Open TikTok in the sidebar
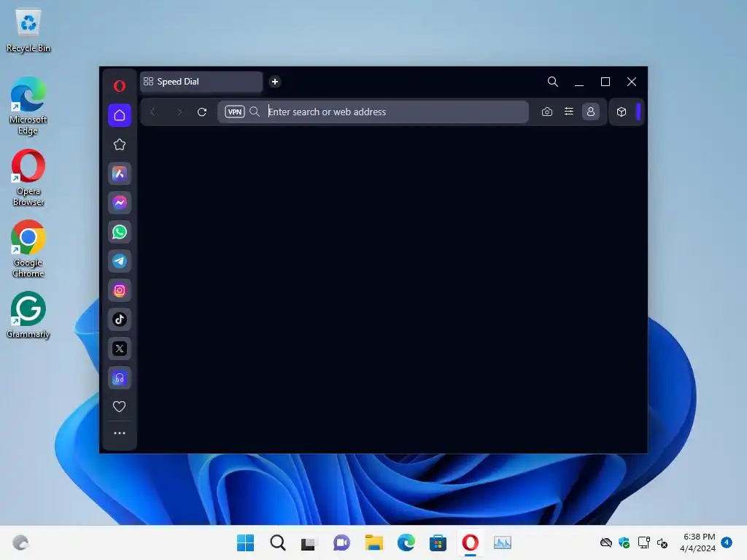Screen dimensions: 747x560 point(120,319)
